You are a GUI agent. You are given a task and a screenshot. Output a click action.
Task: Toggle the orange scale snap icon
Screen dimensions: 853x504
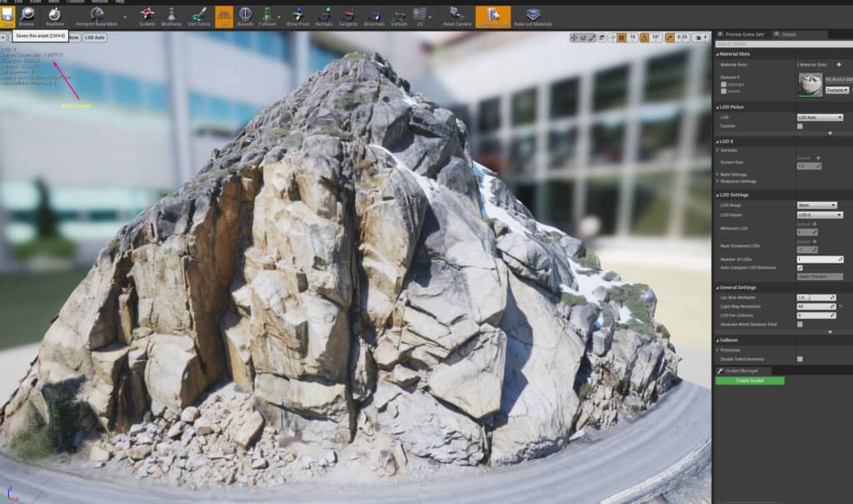pos(669,37)
